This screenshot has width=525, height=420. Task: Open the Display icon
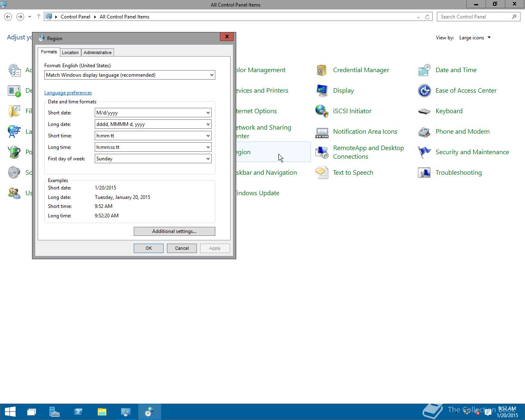[322, 91]
